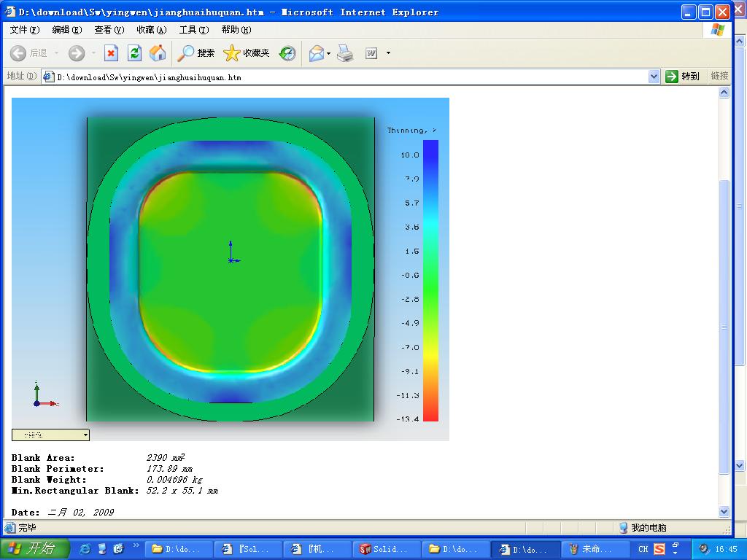Click the 完毕 status bar text
Image resolution: width=747 pixels, height=560 pixels.
pyautogui.click(x=27, y=528)
